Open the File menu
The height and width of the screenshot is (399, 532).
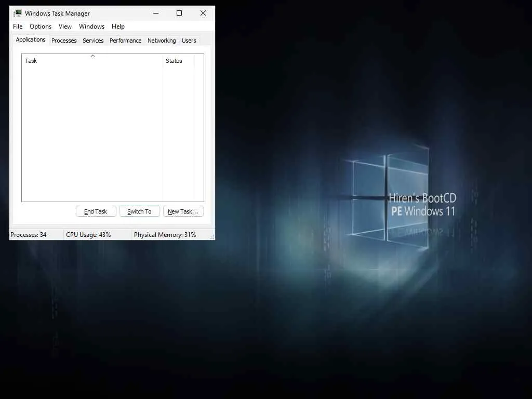click(x=18, y=26)
